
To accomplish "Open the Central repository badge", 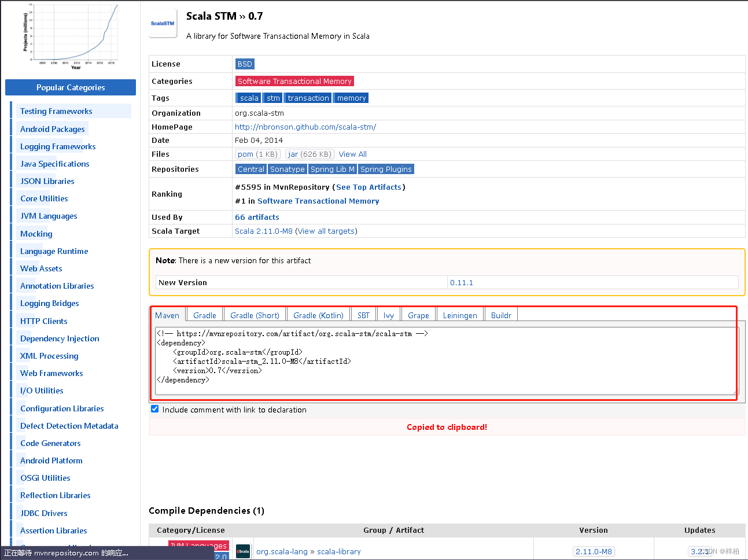I will tap(250, 170).
